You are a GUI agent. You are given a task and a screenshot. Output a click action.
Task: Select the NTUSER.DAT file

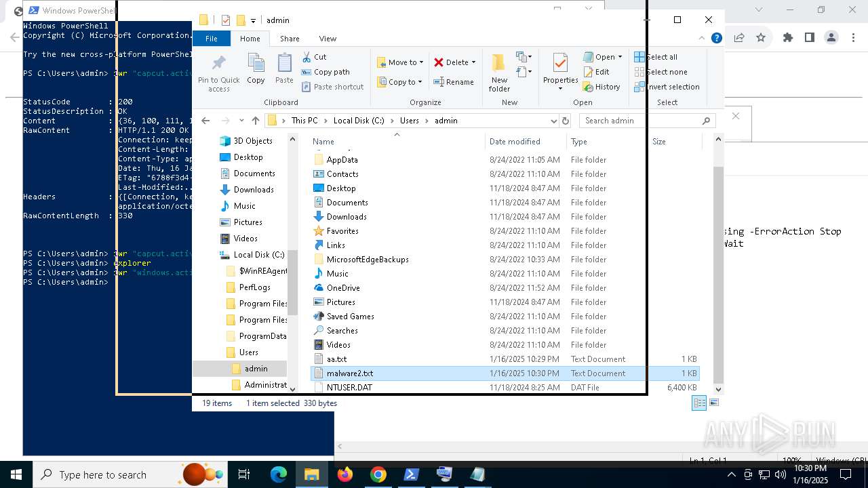click(x=505, y=388)
